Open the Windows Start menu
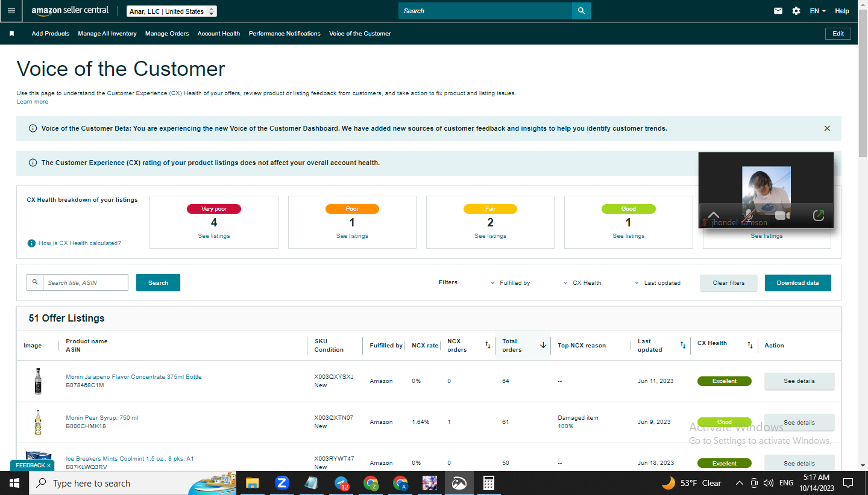Image resolution: width=868 pixels, height=495 pixels. click(x=14, y=483)
